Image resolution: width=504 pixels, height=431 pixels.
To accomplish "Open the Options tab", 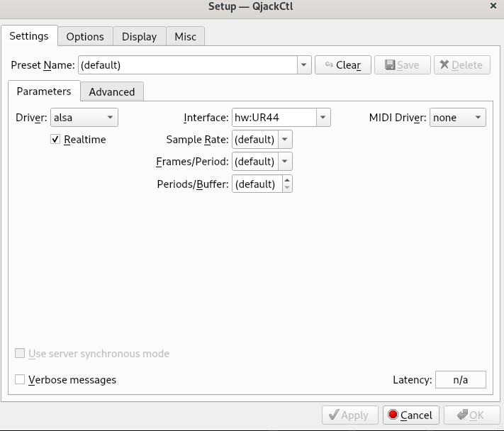I will (85, 37).
